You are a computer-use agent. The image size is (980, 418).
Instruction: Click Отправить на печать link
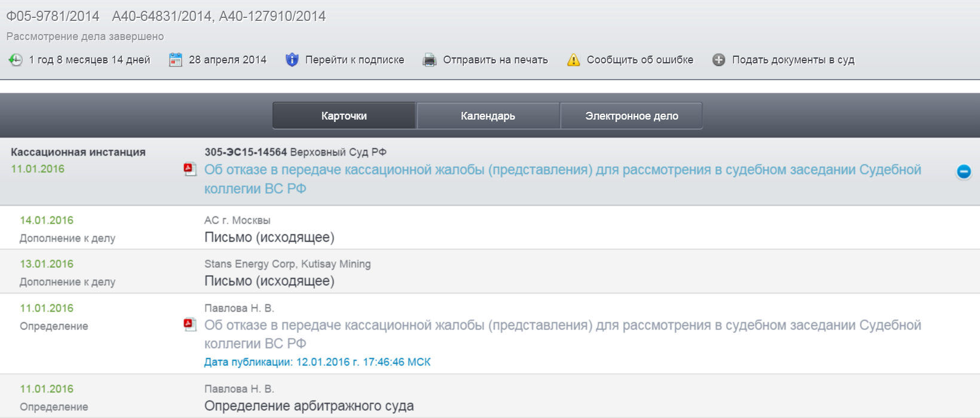(x=495, y=60)
